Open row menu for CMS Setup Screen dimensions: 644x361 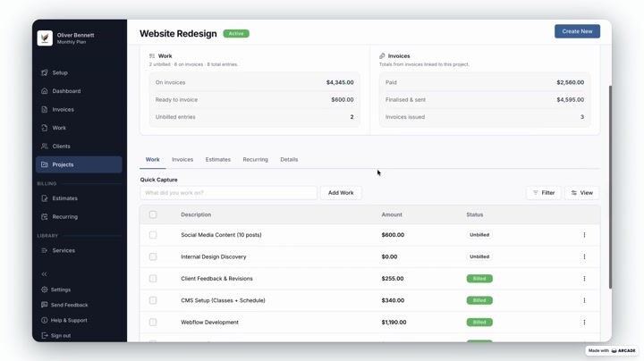(x=584, y=300)
